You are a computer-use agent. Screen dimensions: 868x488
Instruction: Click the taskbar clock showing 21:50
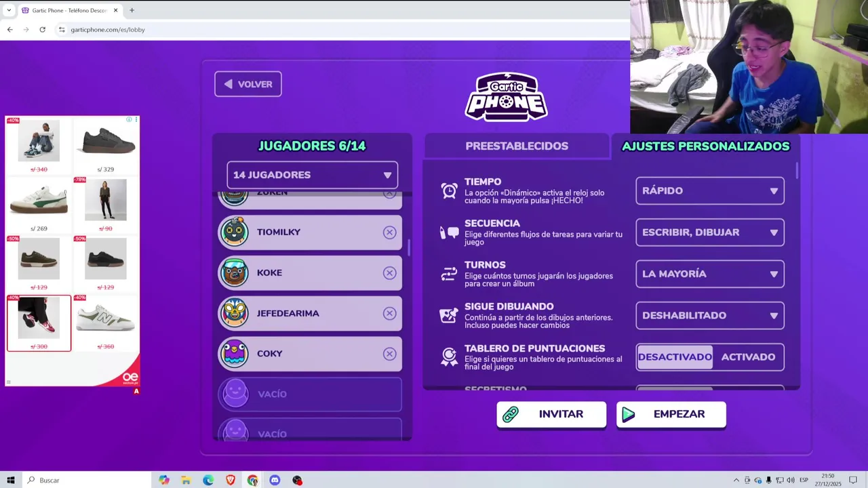point(827,480)
